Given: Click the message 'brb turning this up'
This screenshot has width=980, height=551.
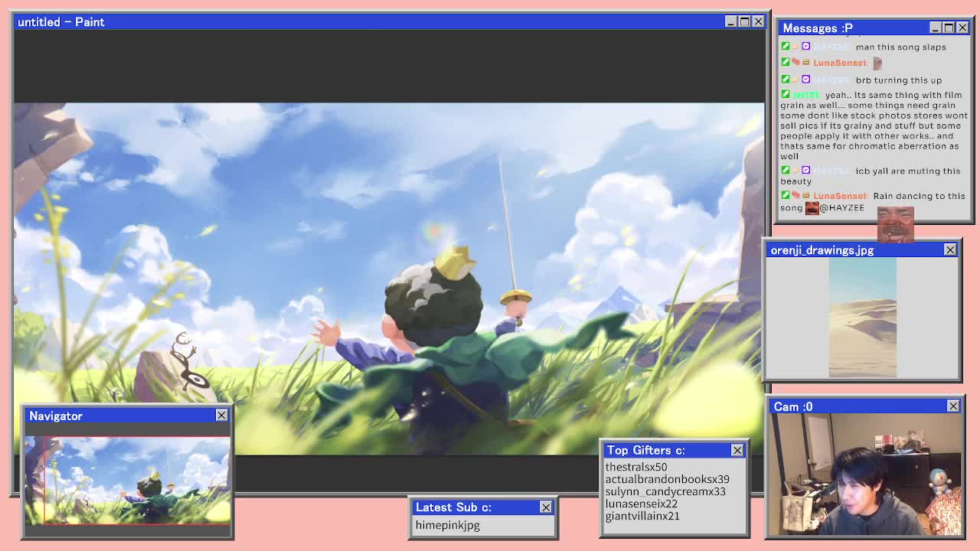Looking at the screenshot, I should (x=899, y=80).
